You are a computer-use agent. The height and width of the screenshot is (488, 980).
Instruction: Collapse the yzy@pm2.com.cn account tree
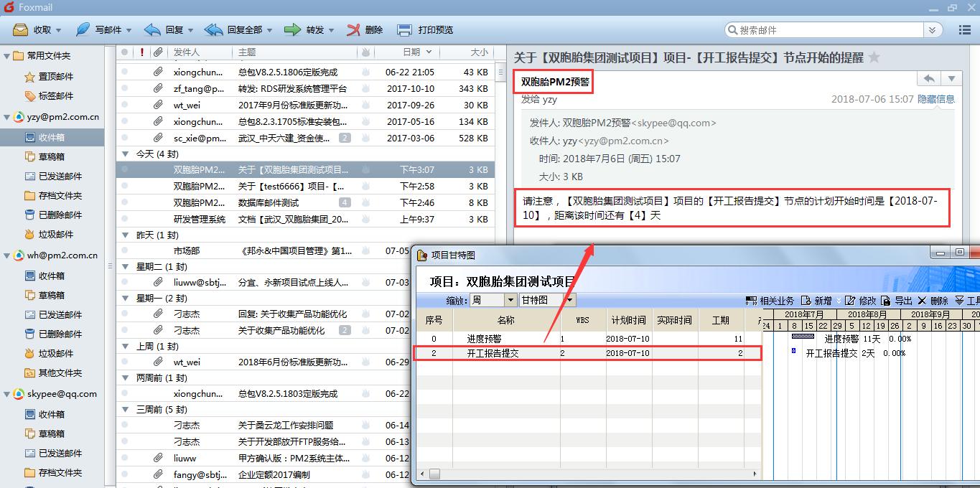[6, 117]
